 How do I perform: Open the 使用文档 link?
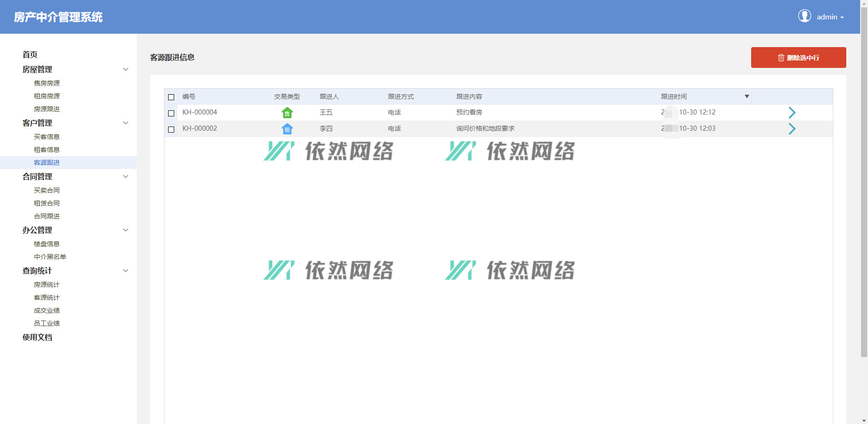click(37, 337)
